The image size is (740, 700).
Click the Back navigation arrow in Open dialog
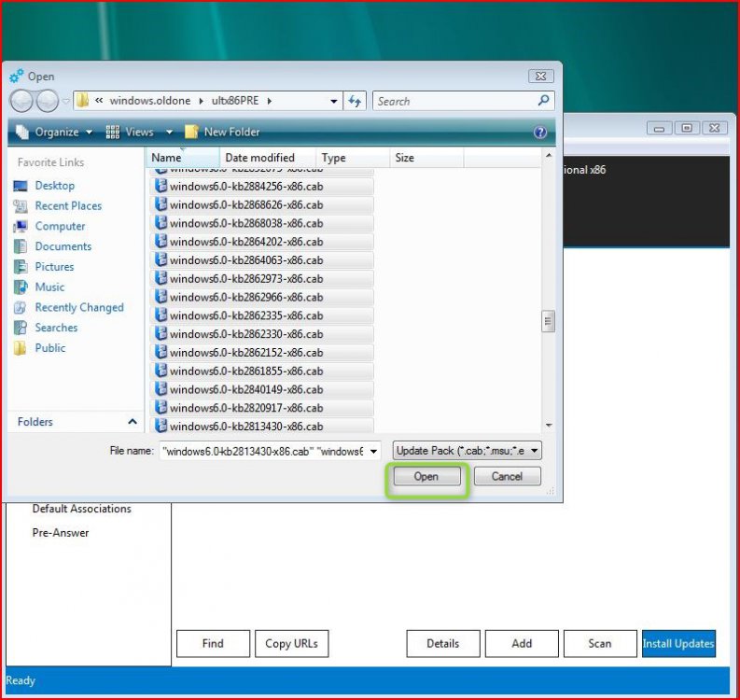point(21,101)
